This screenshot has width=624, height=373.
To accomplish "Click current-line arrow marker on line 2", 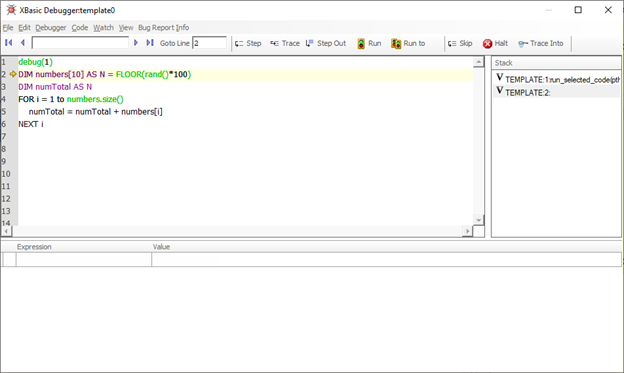I will 13,74.
